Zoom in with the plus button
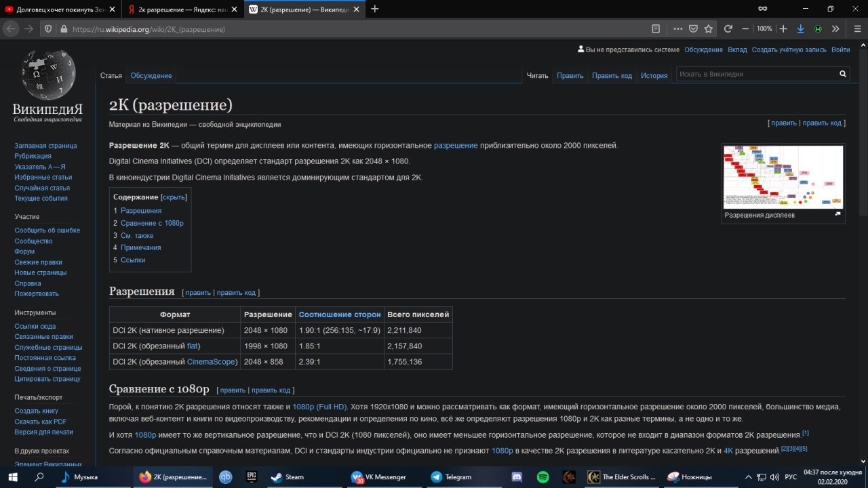The width and height of the screenshot is (868, 488). (783, 29)
